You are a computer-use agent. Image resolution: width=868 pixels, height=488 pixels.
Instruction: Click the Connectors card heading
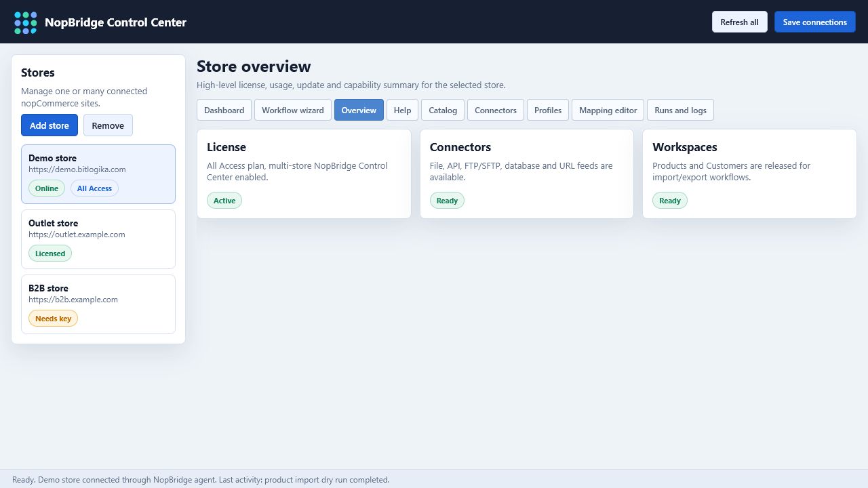460,147
